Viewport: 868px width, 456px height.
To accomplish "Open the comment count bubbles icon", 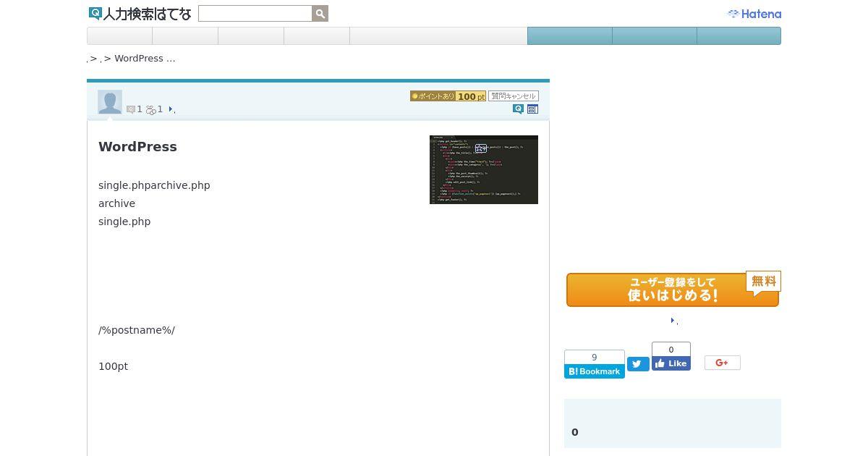I will (x=151, y=110).
